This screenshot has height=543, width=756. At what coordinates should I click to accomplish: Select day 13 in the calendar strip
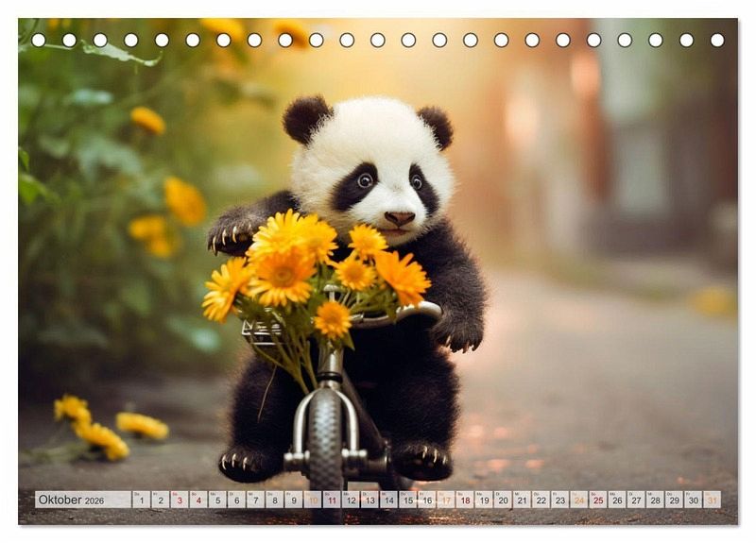tap(369, 500)
